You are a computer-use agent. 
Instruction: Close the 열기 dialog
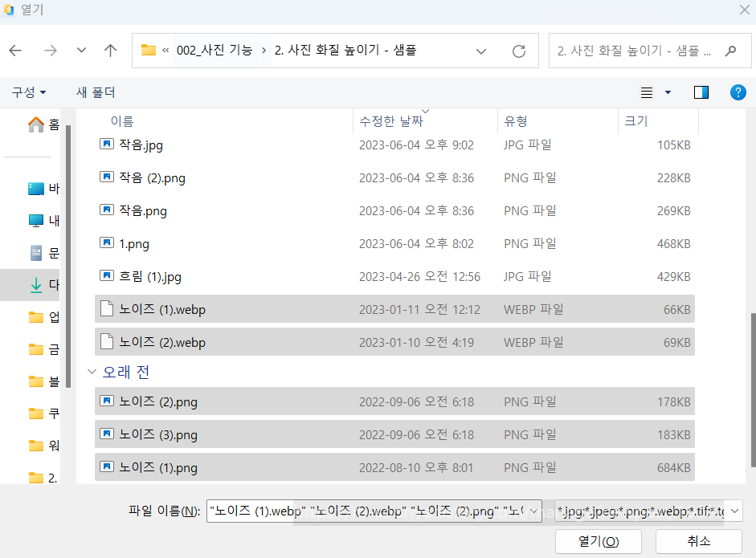[x=745, y=10]
